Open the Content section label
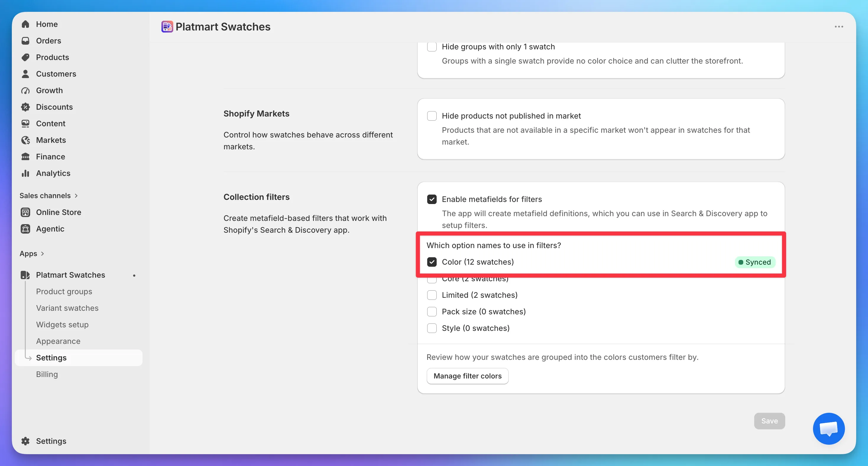The image size is (868, 466). (51, 123)
